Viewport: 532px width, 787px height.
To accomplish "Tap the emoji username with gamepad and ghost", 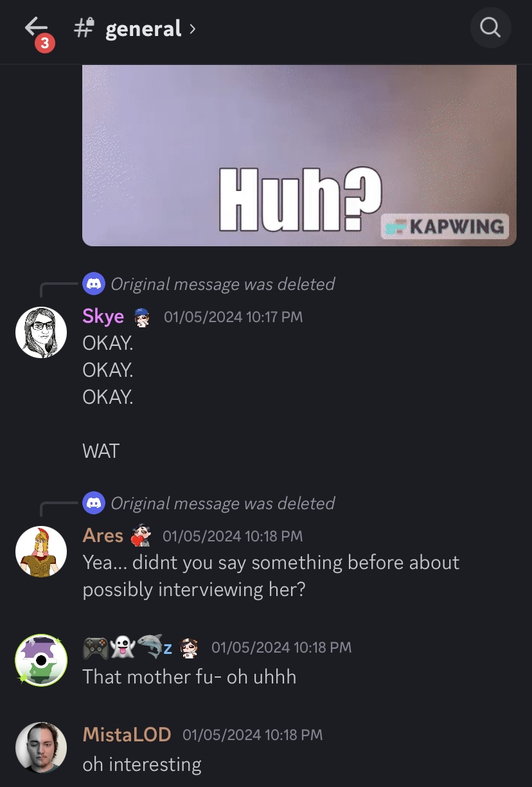I will (x=127, y=647).
